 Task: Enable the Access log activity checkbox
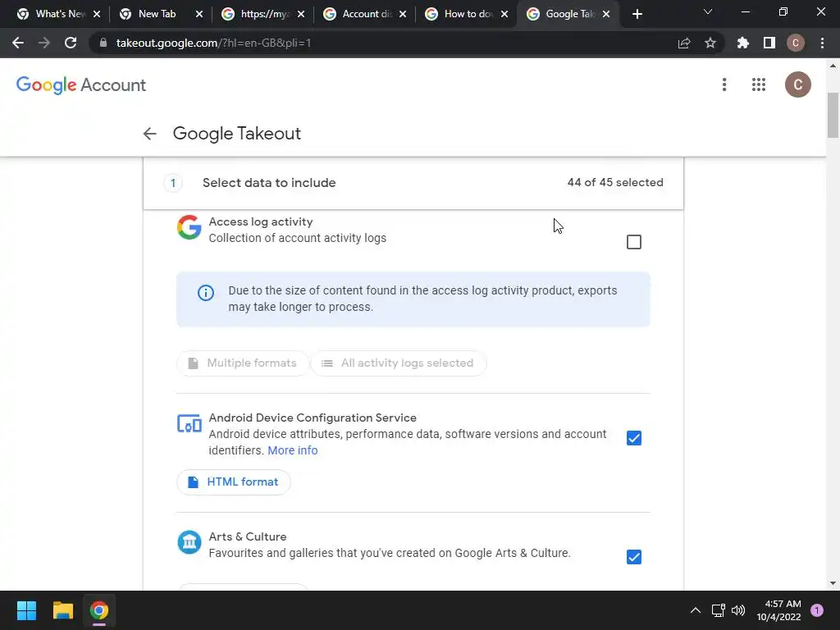click(x=634, y=242)
